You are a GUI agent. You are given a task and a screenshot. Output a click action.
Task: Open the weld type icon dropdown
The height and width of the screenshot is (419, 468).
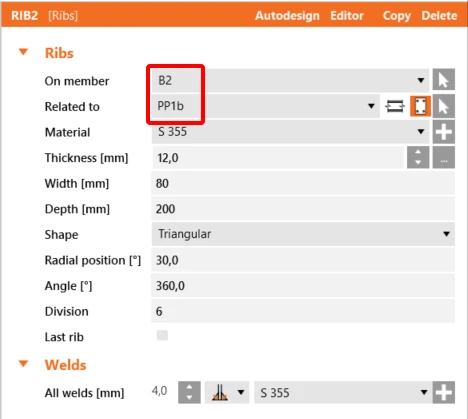[x=227, y=393]
